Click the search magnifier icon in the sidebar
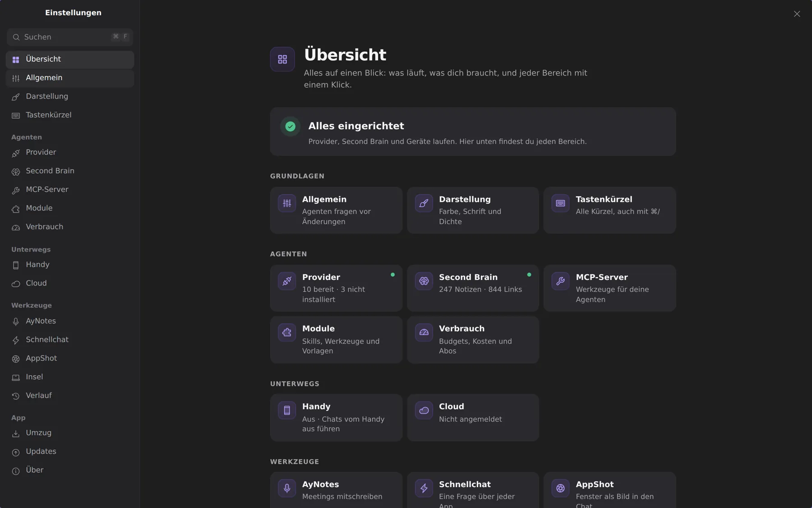 tap(16, 37)
